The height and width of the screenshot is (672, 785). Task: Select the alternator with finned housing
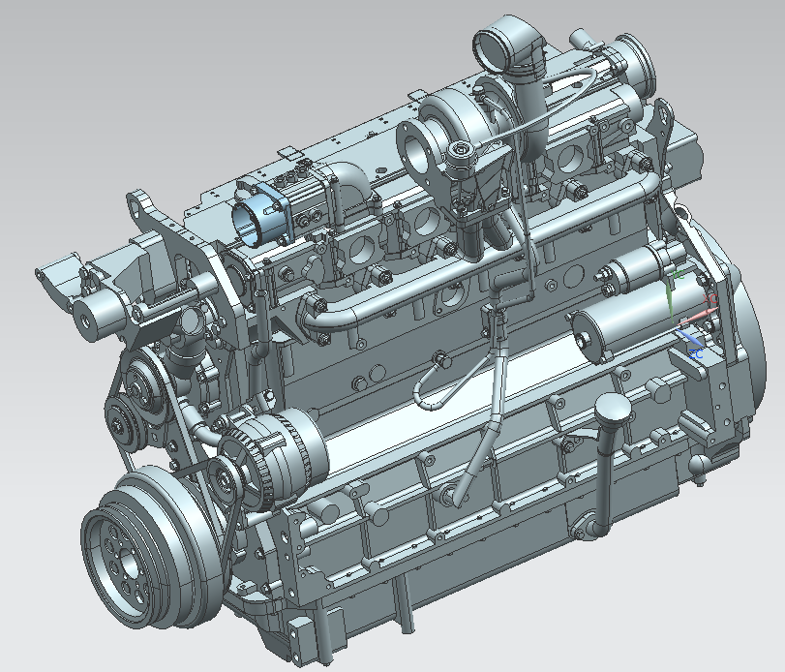[273, 458]
